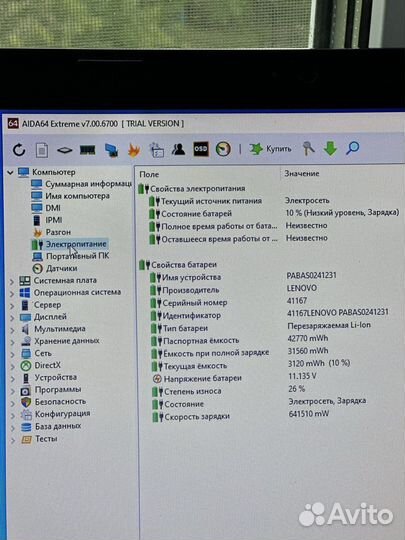Click the green download arrow icon
This screenshot has height=540, width=405.
point(330,149)
